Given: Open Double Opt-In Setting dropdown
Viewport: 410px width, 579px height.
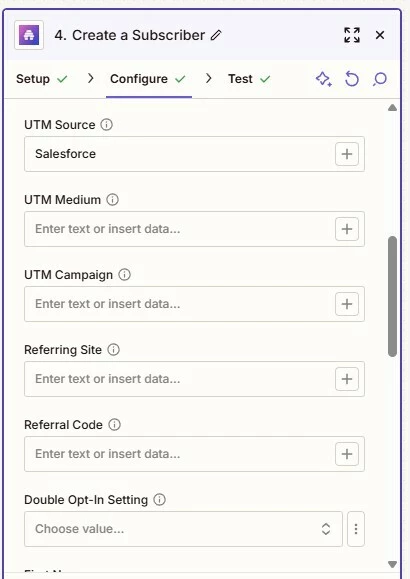Looking at the screenshot, I should point(183,529).
